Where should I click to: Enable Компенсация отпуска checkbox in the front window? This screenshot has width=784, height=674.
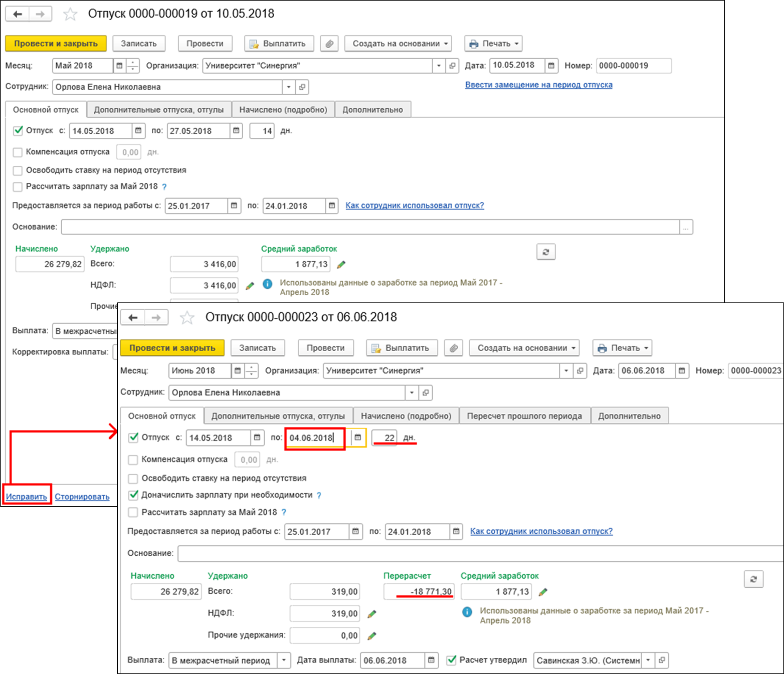coord(133,460)
